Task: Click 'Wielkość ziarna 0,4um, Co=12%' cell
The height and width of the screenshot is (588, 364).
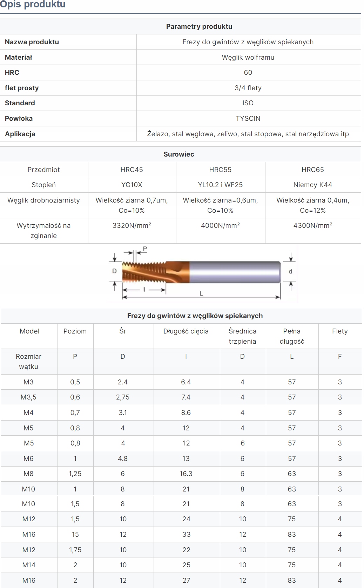Action: (312, 205)
